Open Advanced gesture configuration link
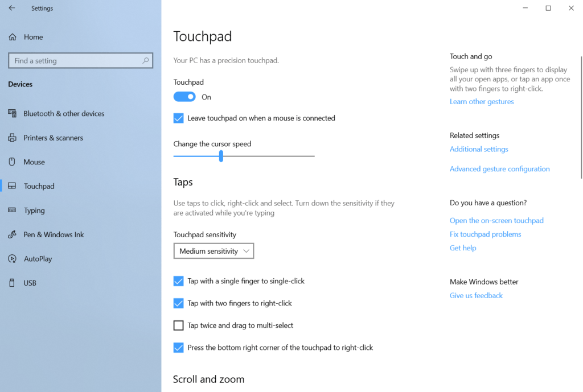 tap(500, 168)
